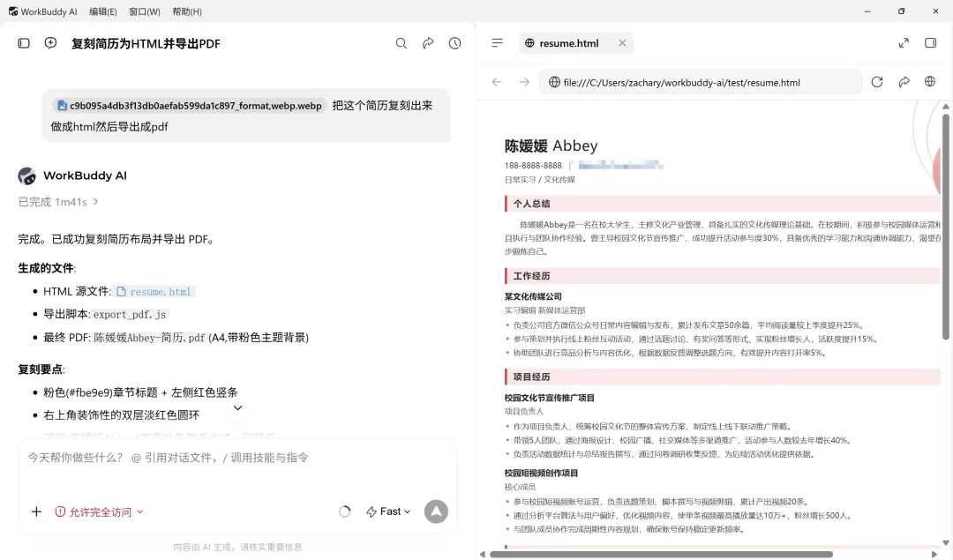Open page in external browser globe icon

click(x=930, y=81)
